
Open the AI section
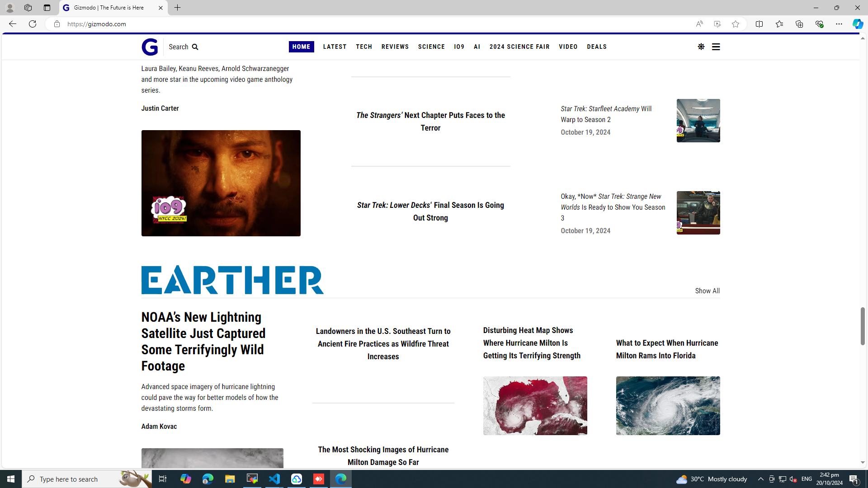coord(477,47)
